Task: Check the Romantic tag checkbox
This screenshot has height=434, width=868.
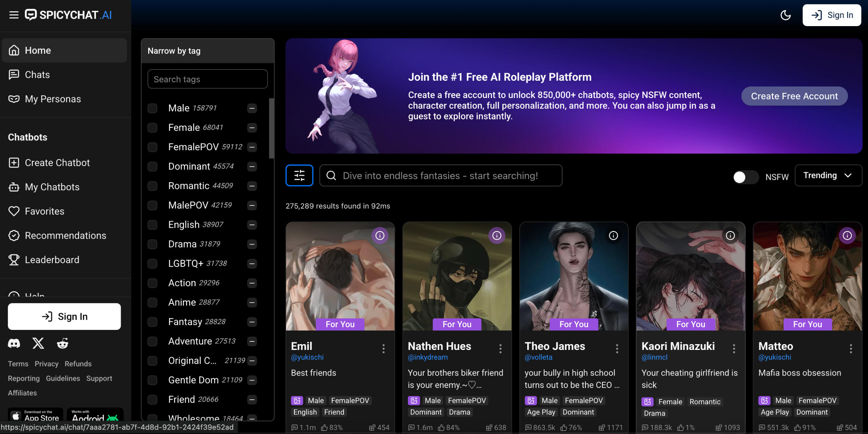Action: tap(153, 186)
